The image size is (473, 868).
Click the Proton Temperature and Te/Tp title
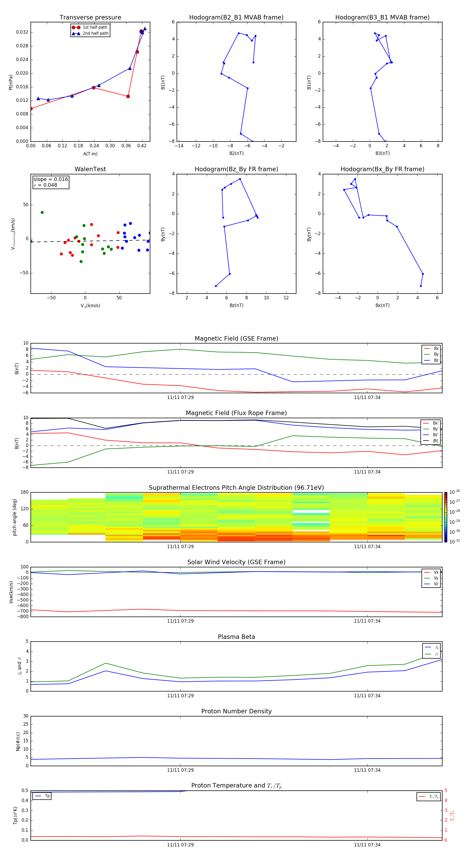tap(236, 786)
